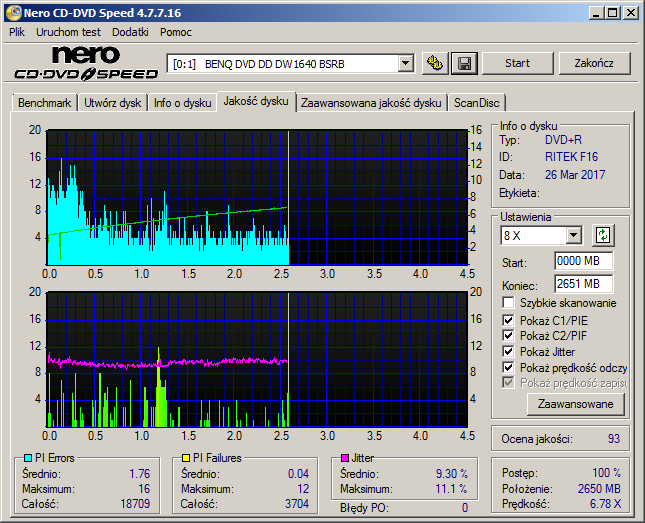Click the PI Failures jitter chart area
Viewport: 645px width, 523px height.
coord(257,360)
